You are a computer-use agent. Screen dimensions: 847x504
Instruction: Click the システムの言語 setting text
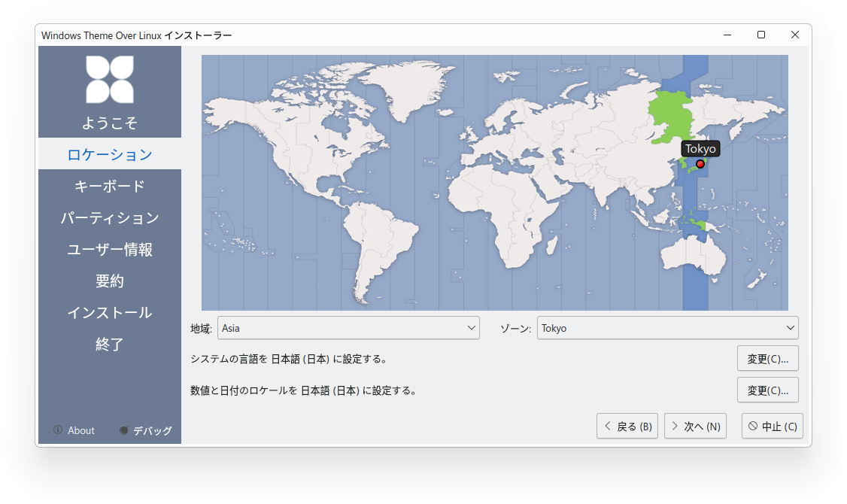(290, 360)
